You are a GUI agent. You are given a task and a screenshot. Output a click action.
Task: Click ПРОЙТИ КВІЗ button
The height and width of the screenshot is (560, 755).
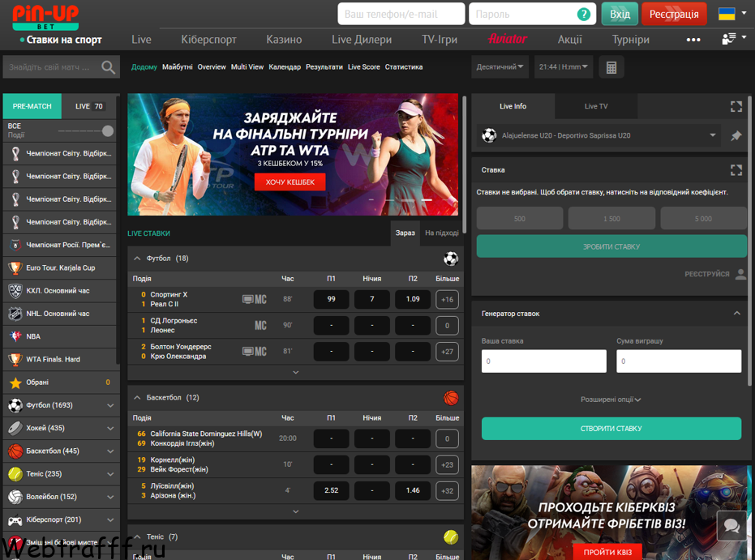[607, 553]
